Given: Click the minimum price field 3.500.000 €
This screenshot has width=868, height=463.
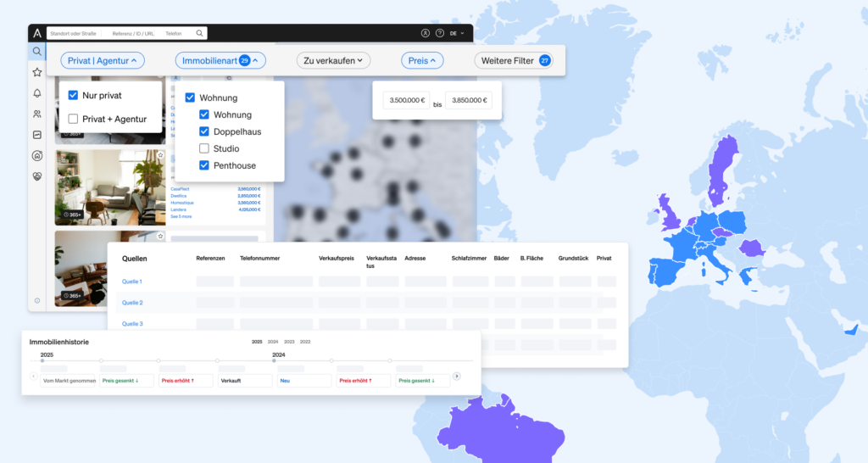Looking at the screenshot, I should click(x=404, y=101).
